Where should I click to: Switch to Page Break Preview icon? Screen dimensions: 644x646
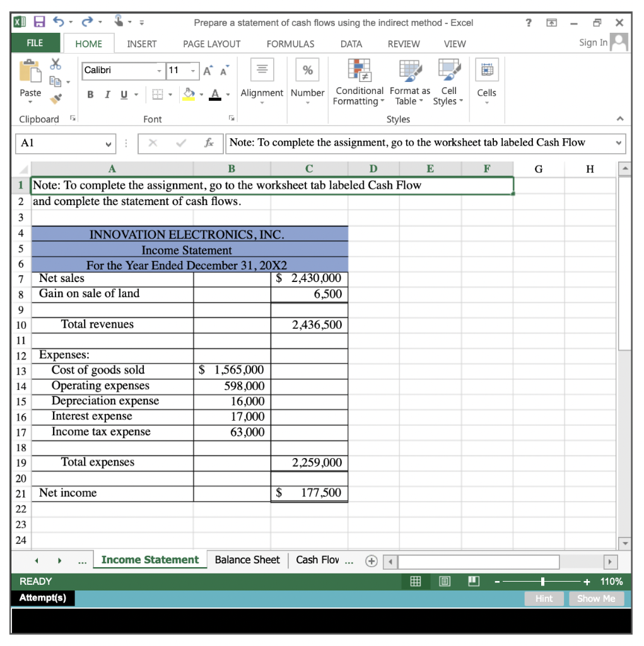point(474,581)
